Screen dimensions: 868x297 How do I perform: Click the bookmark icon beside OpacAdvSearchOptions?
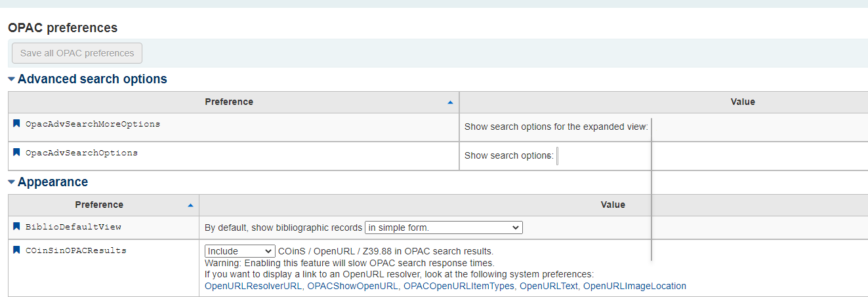click(17, 152)
